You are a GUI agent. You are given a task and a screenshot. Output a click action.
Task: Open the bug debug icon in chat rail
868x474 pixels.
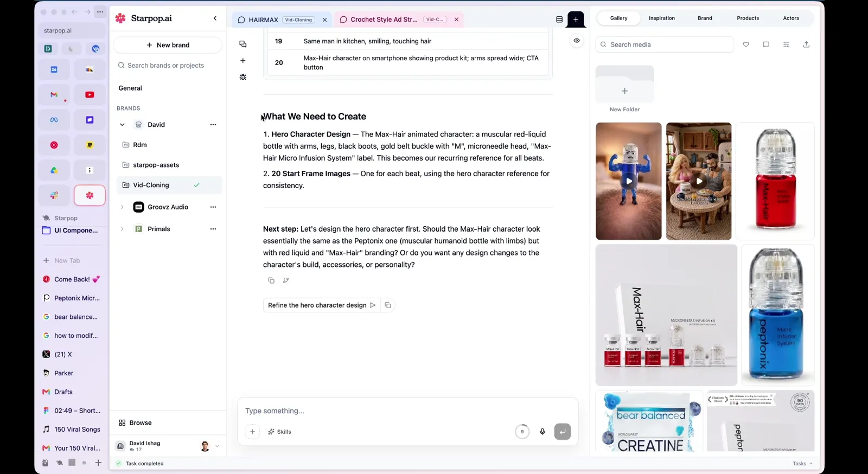[x=243, y=77]
